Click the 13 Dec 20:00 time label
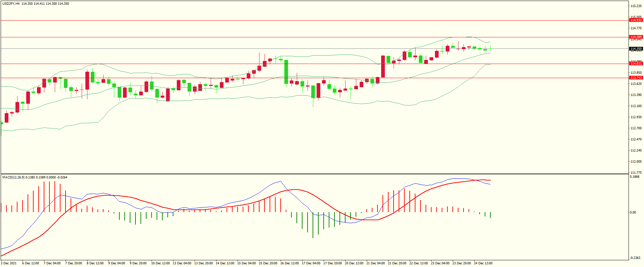The height and width of the screenshot is (267, 644). 203,263
